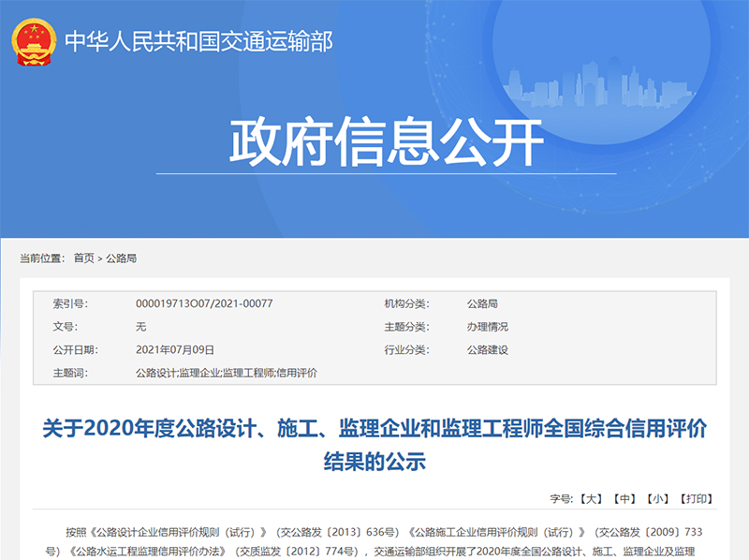Go to 首页 in the breadcrumb
749x560 pixels.
point(83,258)
